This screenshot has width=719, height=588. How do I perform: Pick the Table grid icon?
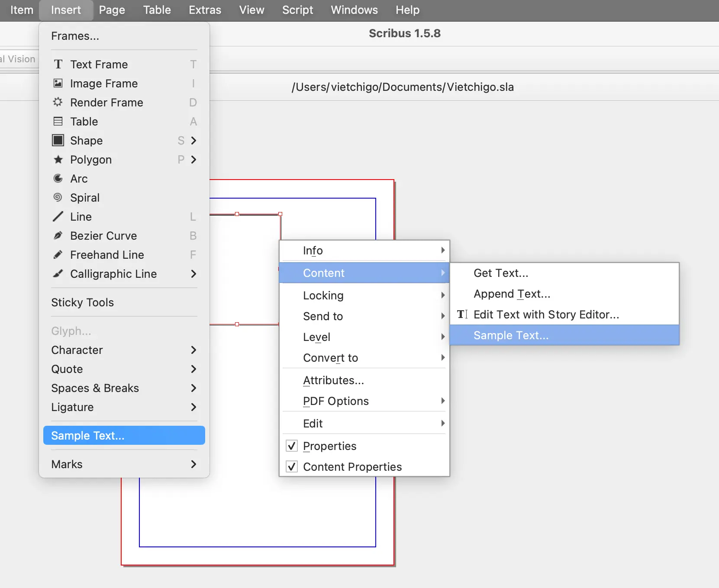pyautogui.click(x=58, y=121)
